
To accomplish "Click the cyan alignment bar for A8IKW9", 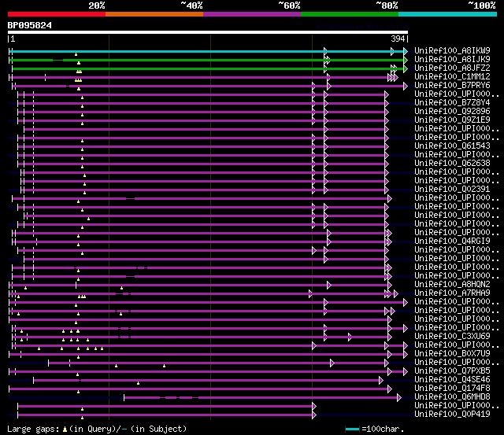I will (x=207, y=51).
